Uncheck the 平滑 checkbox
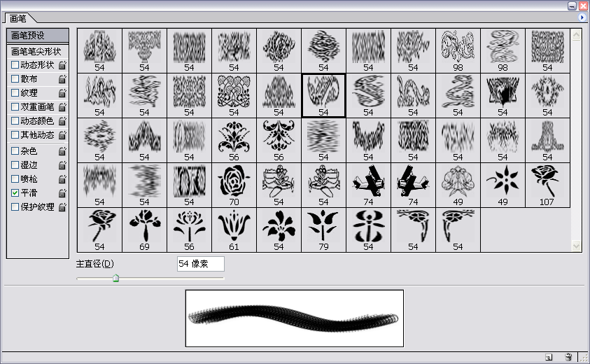The image size is (590, 364). pos(15,192)
